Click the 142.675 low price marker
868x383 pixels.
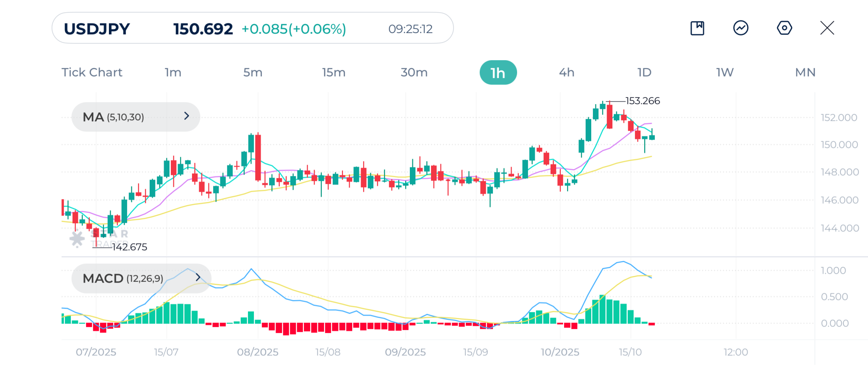click(x=129, y=247)
